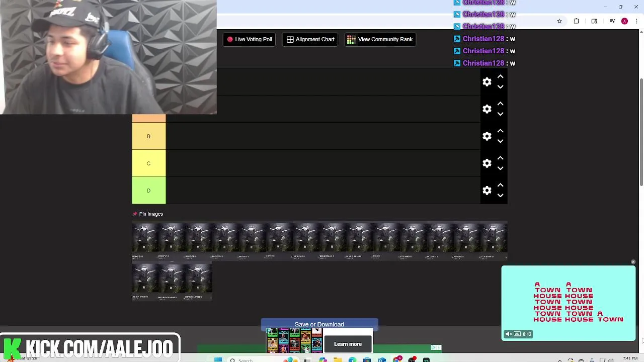The width and height of the screenshot is (644, 362).
Task: Move the C tier row up
Action: pyautogui.click(x=500, y=158)
